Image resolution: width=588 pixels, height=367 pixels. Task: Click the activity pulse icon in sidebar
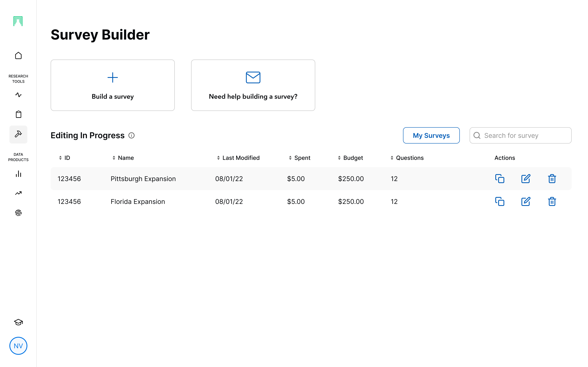[18, 95]
